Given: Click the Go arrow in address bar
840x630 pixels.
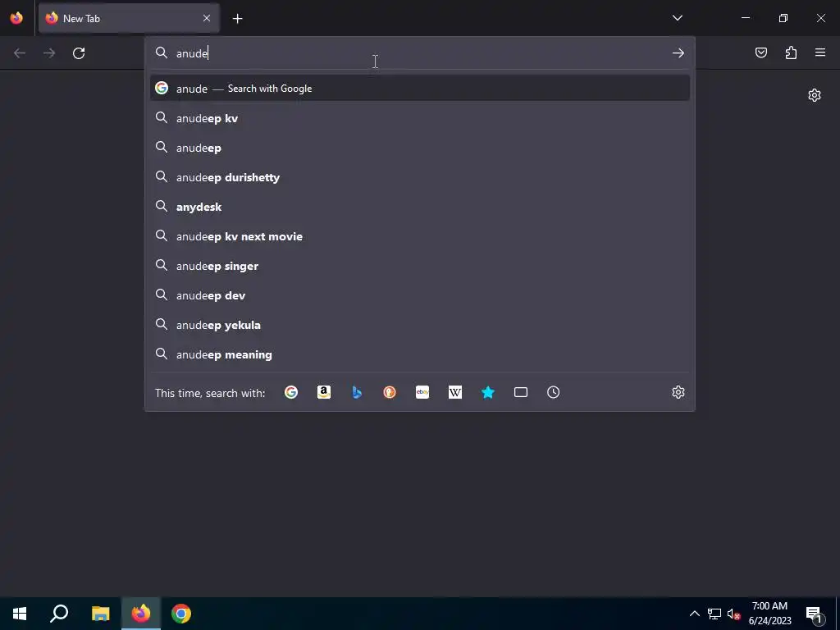Looking at the screenshot, I should [x=678, y=53].
